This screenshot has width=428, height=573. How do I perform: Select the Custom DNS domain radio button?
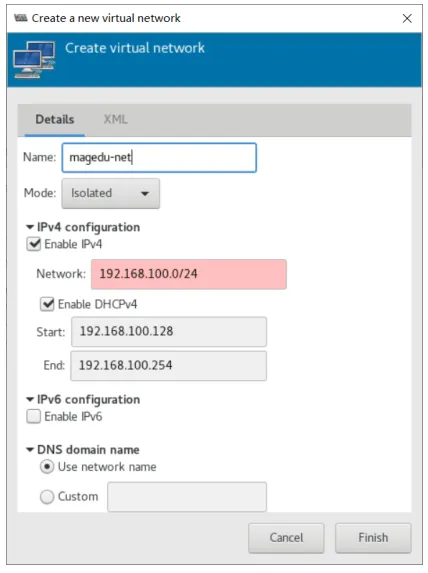click(x=47, y=497)
